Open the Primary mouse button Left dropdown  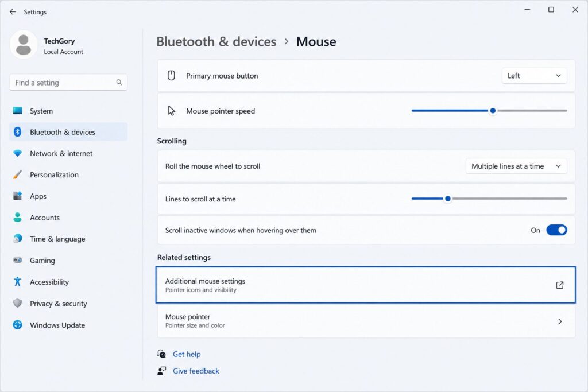[534, 76]
